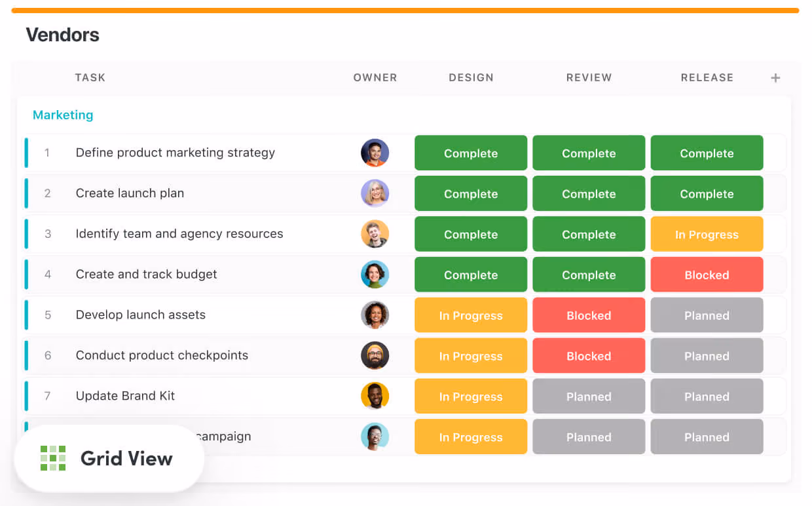812x506 pixels.
Task: Open Planned Release status for Develop launch assets
Action: pyautogui.click(x=707, y=315)
